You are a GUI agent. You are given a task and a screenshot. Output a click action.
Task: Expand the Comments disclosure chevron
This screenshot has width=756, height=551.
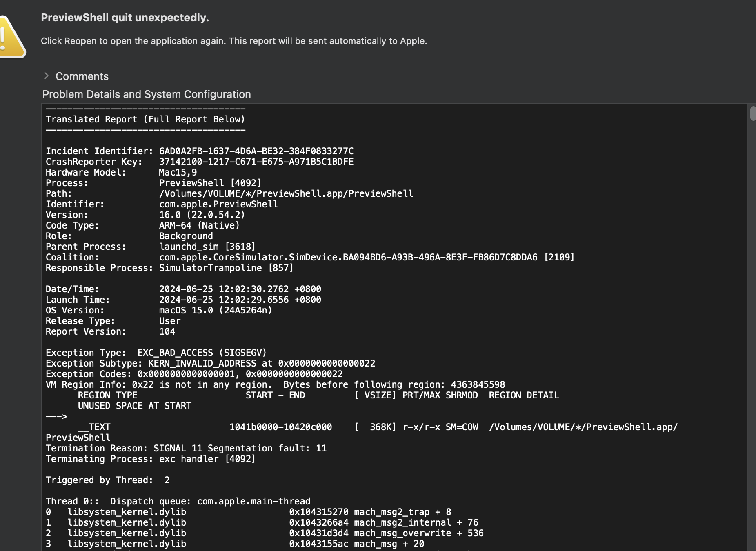pyautogui.click(x=47, y=76)
